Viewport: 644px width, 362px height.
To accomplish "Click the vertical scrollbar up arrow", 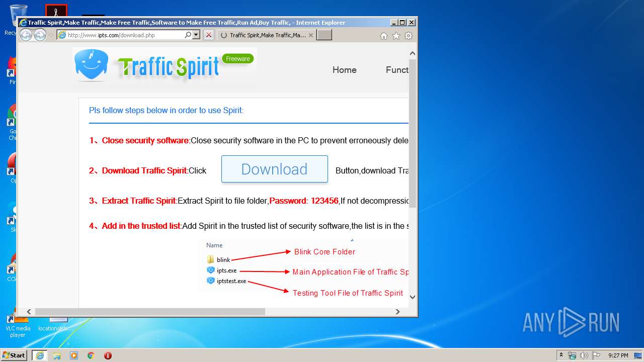I will tap(413, 53).
